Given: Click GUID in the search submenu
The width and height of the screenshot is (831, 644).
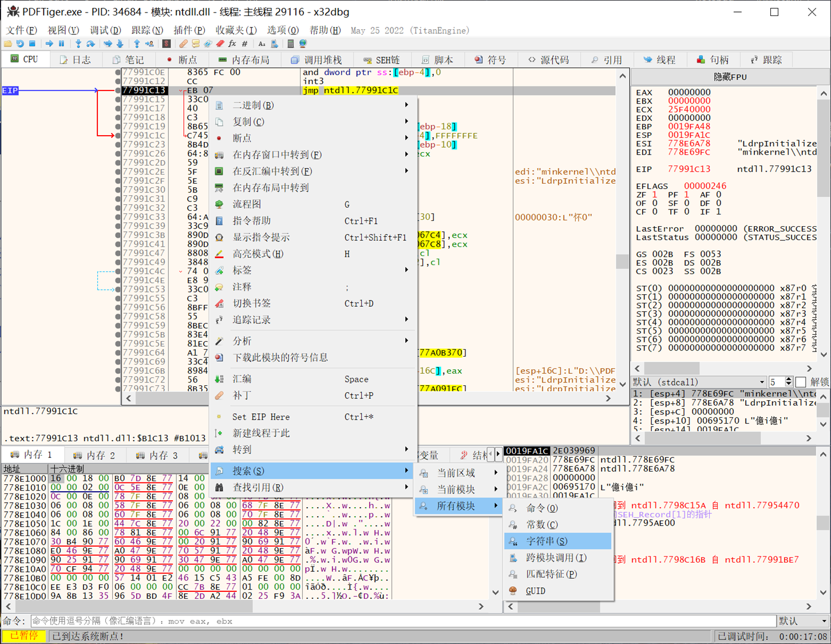Looking at the screenshot, I should (x=558, y=591).
